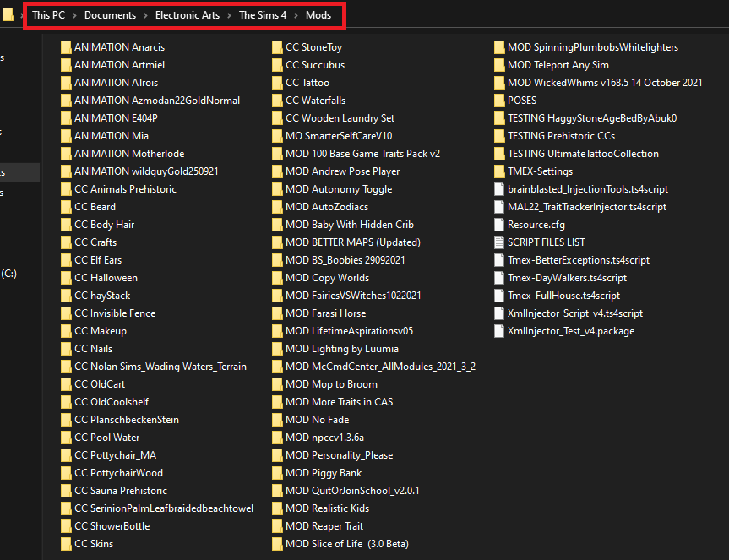Image resolution: width=729 pixels, height=560 pixels.
Task: Click file icon of XmlInjector_Test_v4.package
Action: pyautogui.click(x=499, y=331)
